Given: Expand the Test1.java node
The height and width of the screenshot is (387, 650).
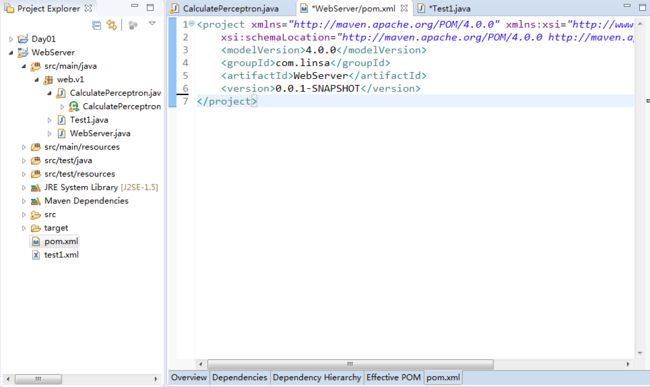Looking at the screenshot, I should tap(49, 120).
